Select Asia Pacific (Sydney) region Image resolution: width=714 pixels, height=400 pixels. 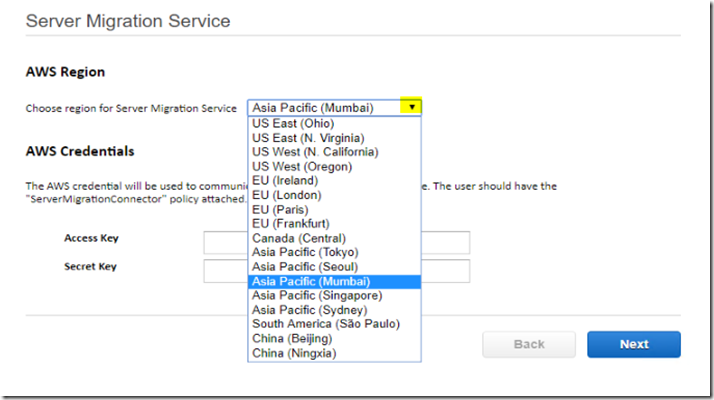pos(334,310)
